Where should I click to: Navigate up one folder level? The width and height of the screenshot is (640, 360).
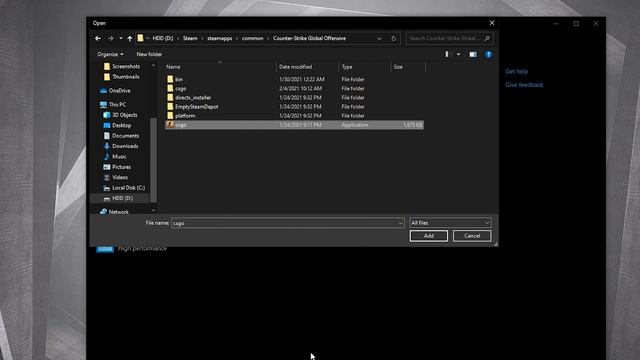130,38
